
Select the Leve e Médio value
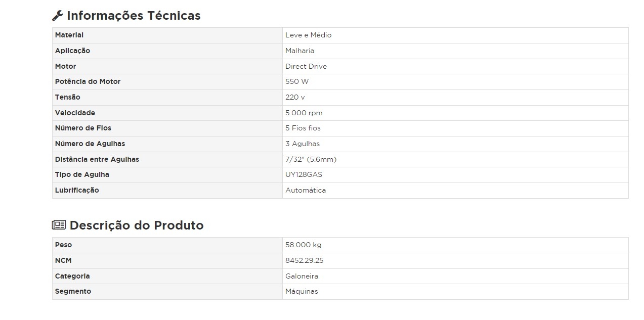click(x=308, y=35)
